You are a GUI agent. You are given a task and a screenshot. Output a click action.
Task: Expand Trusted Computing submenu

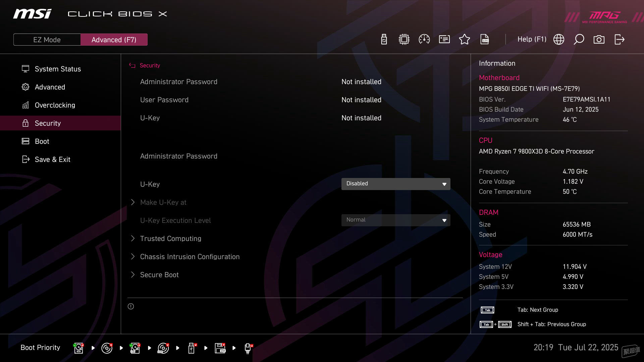(x=170, y=238)
